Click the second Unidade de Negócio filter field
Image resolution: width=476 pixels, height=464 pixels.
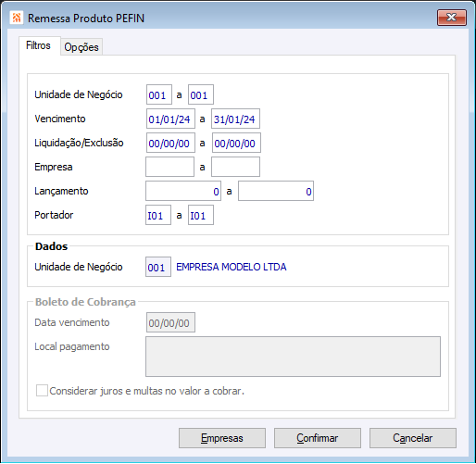pyautogui.click(x=201, y=94)
